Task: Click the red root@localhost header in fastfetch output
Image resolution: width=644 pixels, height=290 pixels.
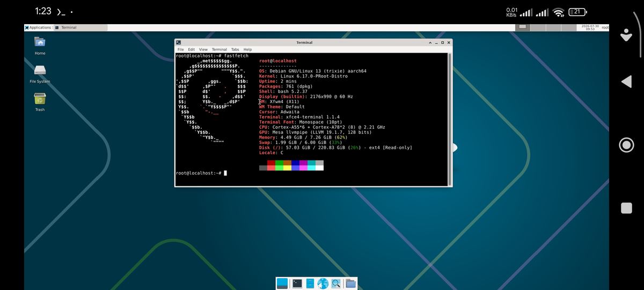Action: 278,61
